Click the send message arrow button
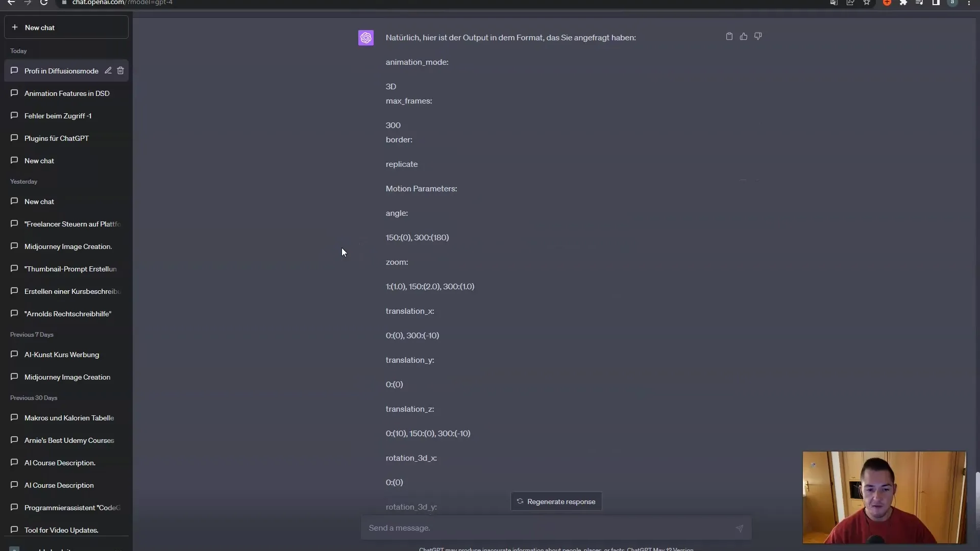This screenshot has width=980, height=551. tap(740, 528)
